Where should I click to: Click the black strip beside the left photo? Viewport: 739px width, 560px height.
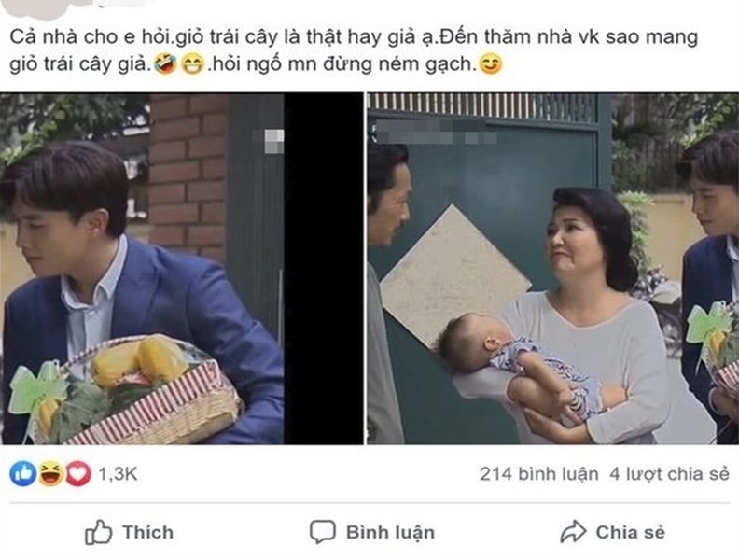(324, 269)
